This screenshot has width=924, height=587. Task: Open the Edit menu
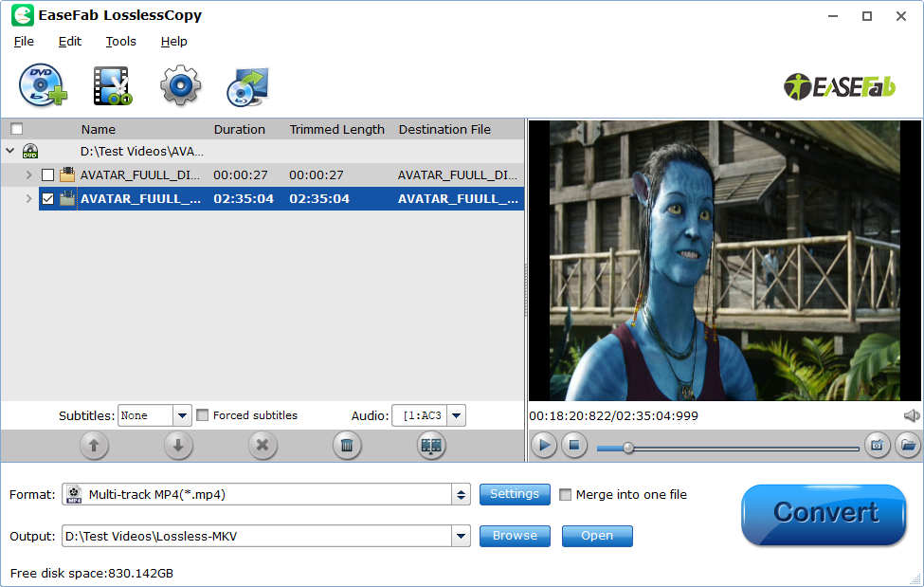69,42
